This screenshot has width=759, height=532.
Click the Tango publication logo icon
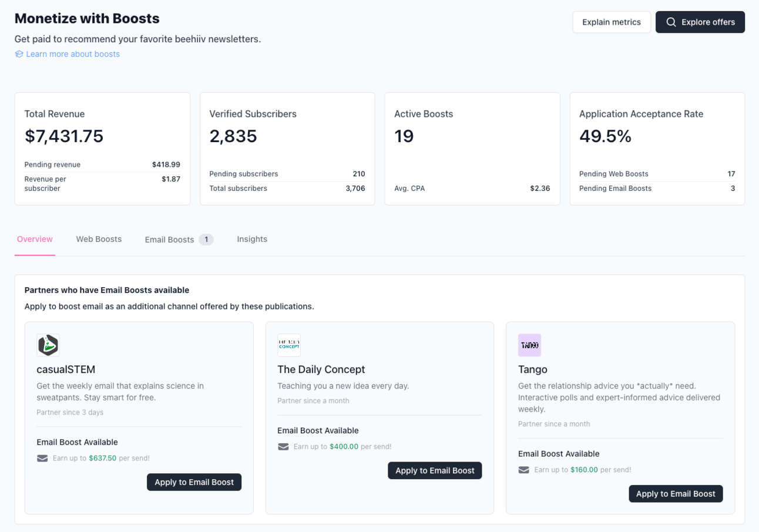click(529, 345)
